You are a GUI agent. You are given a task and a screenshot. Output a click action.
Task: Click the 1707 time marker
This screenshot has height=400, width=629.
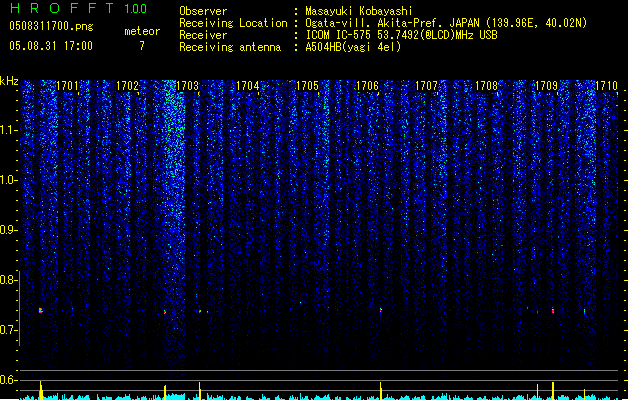click(x=426, y=85)
